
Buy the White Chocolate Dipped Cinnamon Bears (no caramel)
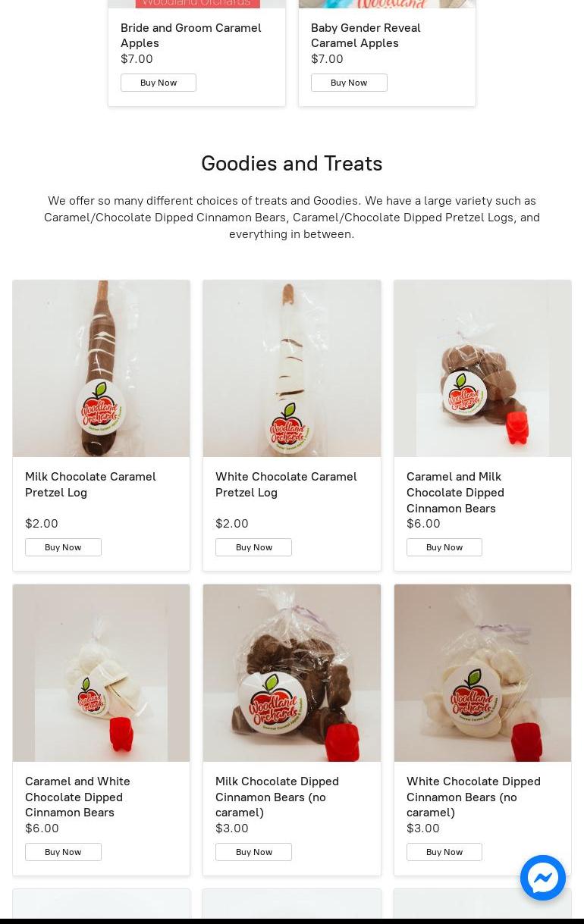444,852
